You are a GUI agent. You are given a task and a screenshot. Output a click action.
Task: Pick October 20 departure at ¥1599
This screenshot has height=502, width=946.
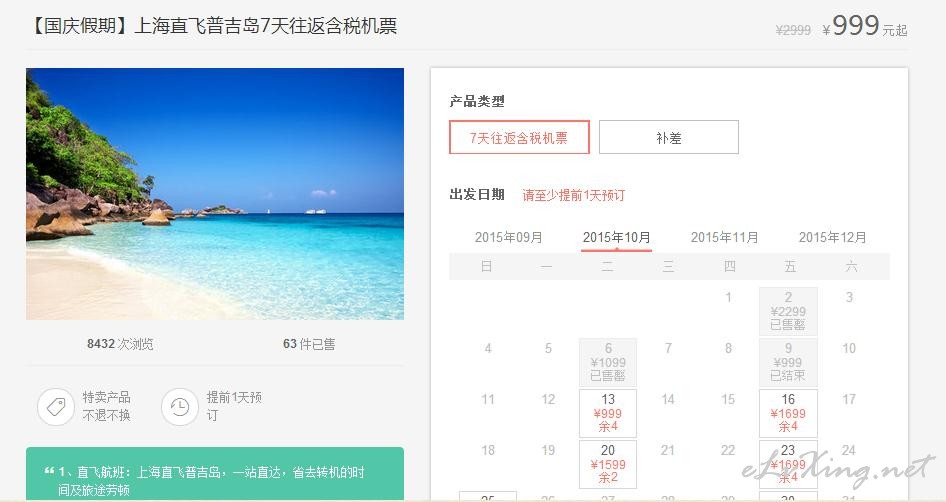608,464
